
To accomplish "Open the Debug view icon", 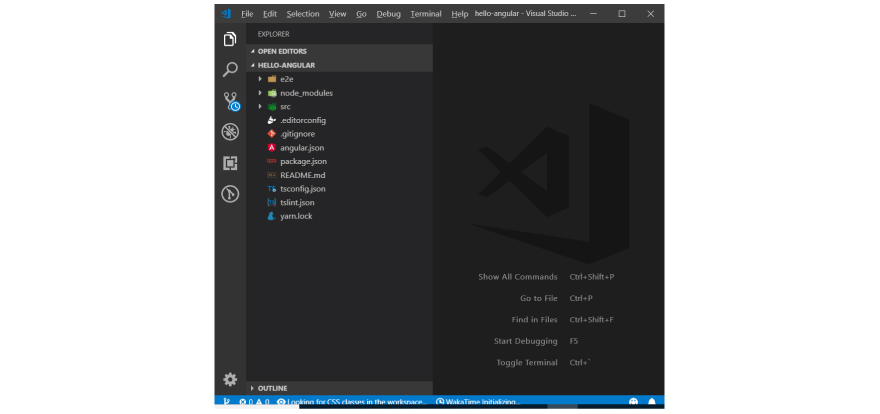I will click(x=230, y=132).
